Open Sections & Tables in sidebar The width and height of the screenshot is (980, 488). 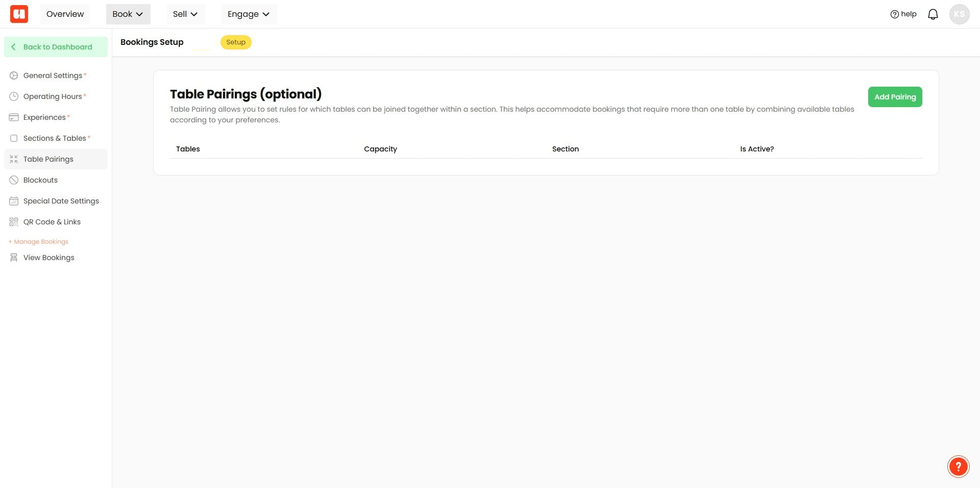pyautogui.click(x=56, y=138)
